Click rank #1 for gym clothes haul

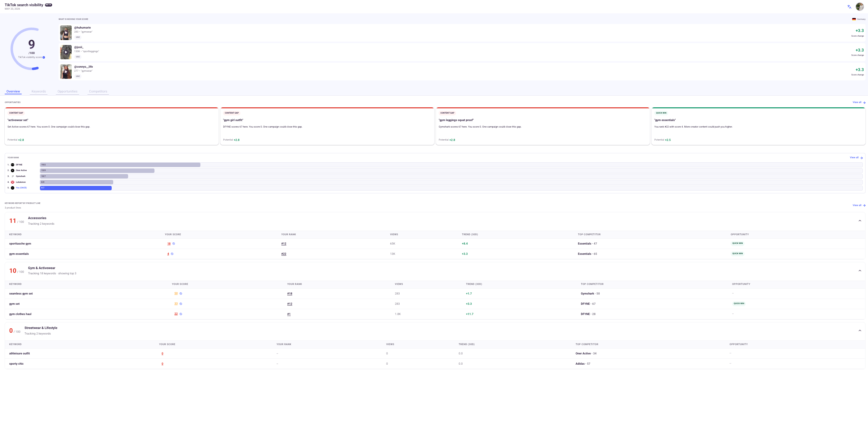point(289,314)
